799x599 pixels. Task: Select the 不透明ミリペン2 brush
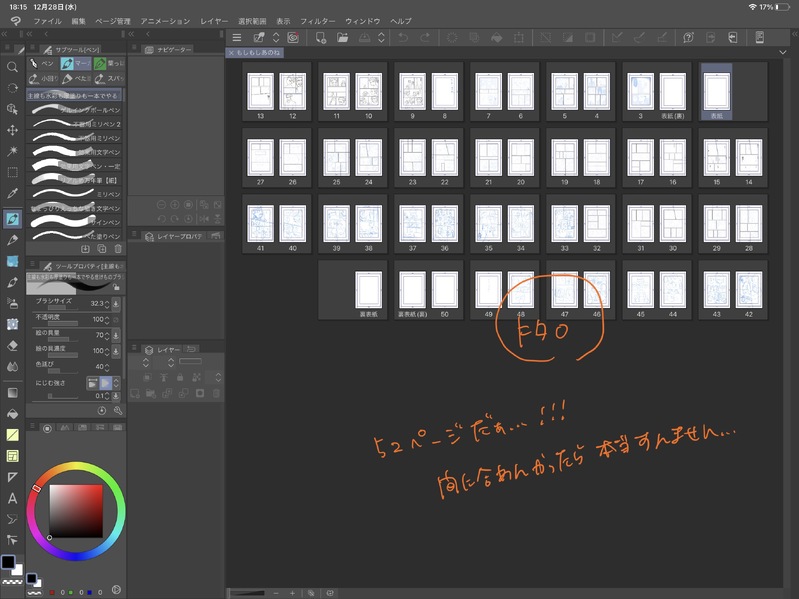tap(75, 124)
